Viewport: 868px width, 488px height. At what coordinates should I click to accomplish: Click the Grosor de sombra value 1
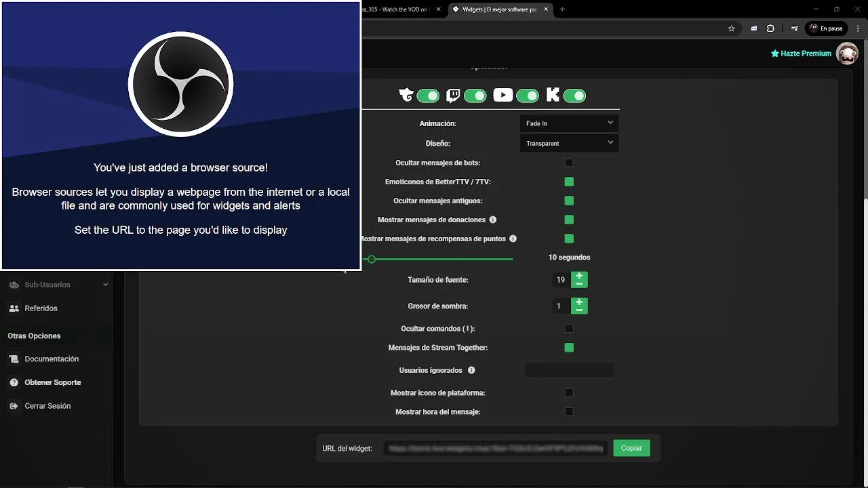pos(561,306)
